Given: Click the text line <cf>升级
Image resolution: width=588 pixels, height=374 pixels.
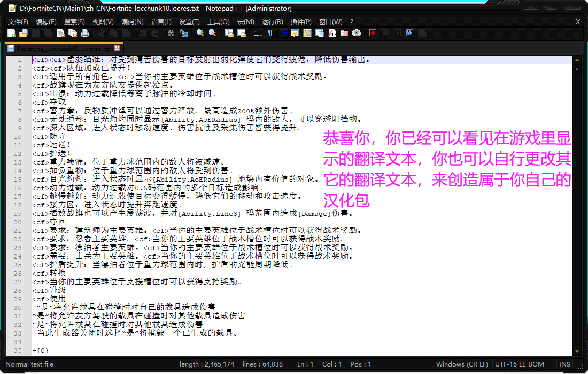Looking at the screenshot, I should point(49,290).
